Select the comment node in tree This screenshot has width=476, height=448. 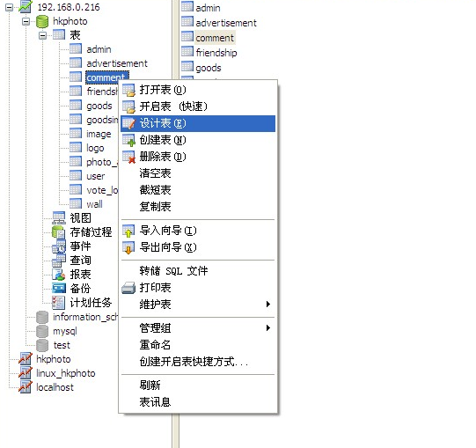point(107,77)
